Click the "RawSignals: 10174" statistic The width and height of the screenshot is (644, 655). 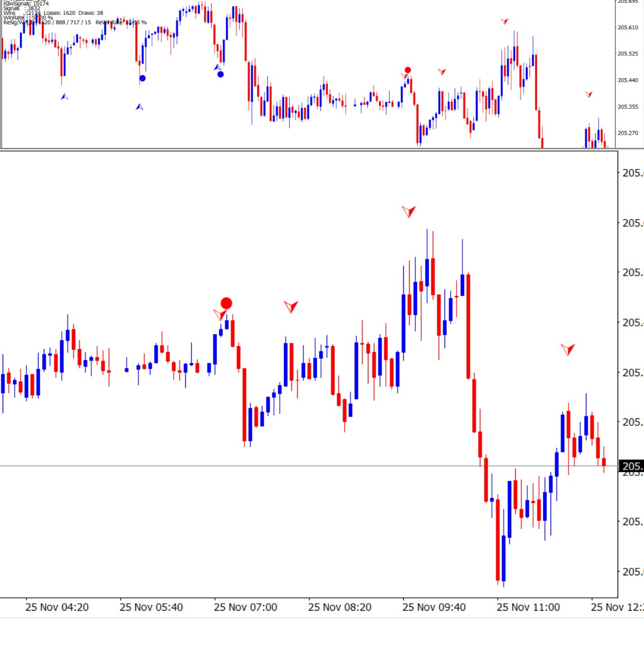26,3
